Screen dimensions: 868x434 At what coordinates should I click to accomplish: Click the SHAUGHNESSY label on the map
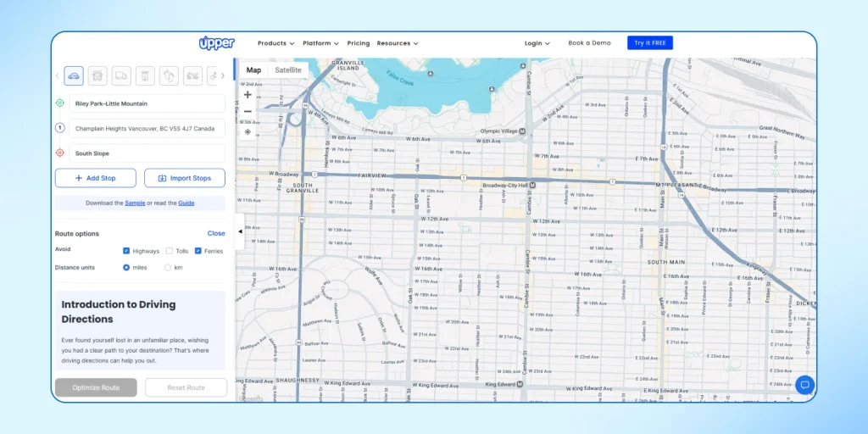tap(298, 381)
